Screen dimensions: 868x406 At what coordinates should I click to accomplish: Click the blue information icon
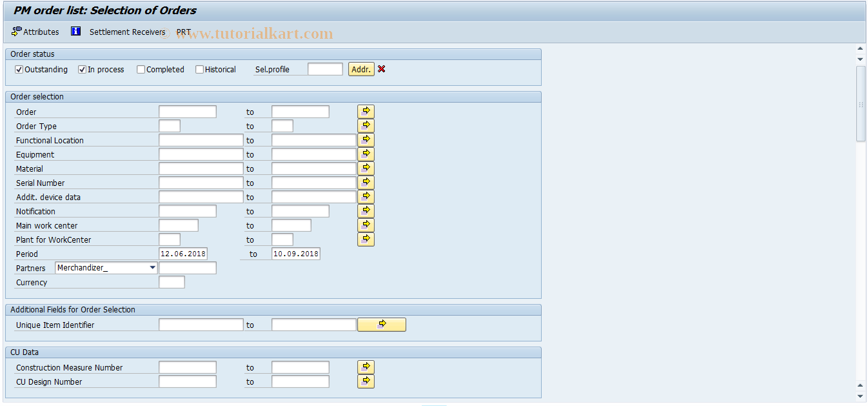(75, 31)
